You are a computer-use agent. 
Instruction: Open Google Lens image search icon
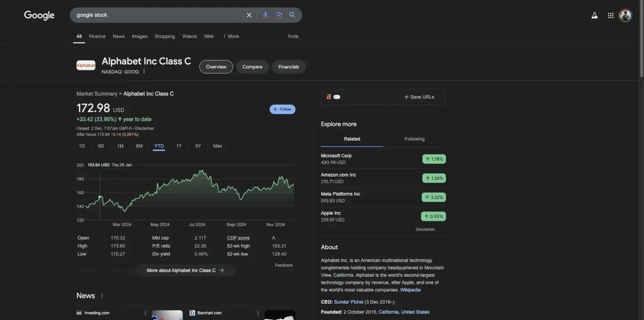tap(279, 15)
